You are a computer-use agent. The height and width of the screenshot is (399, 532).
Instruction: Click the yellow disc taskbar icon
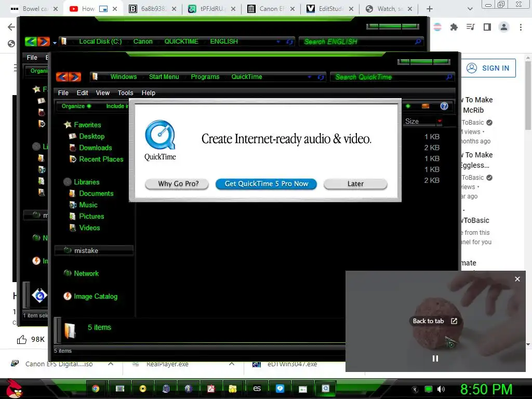(x=143, y=389)
